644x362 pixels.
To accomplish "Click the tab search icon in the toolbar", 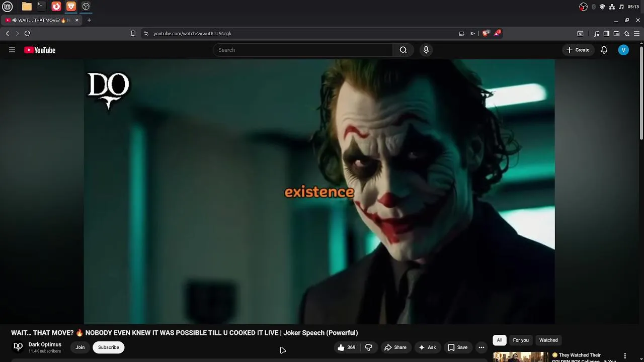I will click(580, 34).
